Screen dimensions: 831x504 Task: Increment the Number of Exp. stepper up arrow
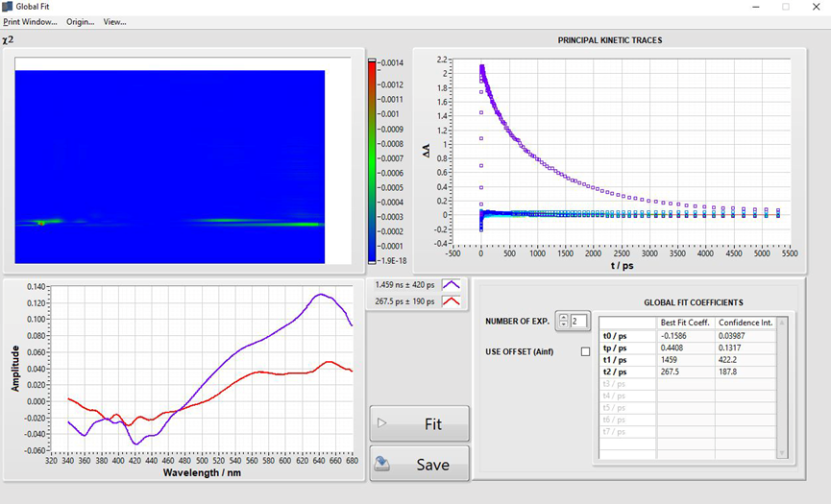[563, 318]
